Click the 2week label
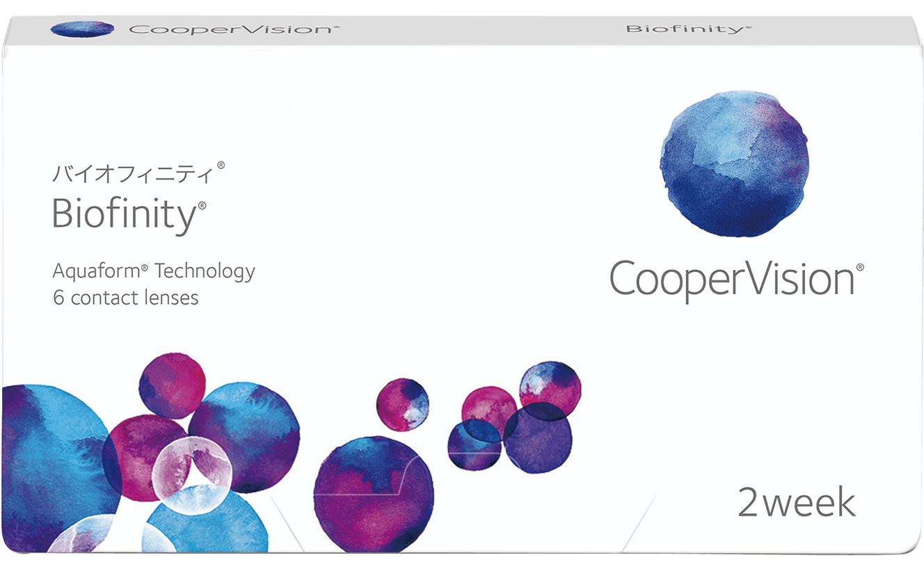This screenshot has width=924, height=571. point(797,503)
